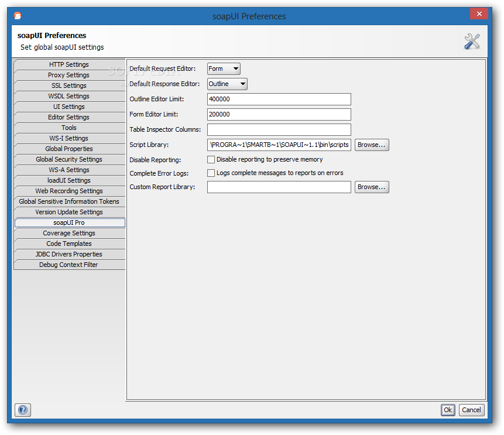
Task: Switch to the Proxy Settings tab
Action: (69, 76)
